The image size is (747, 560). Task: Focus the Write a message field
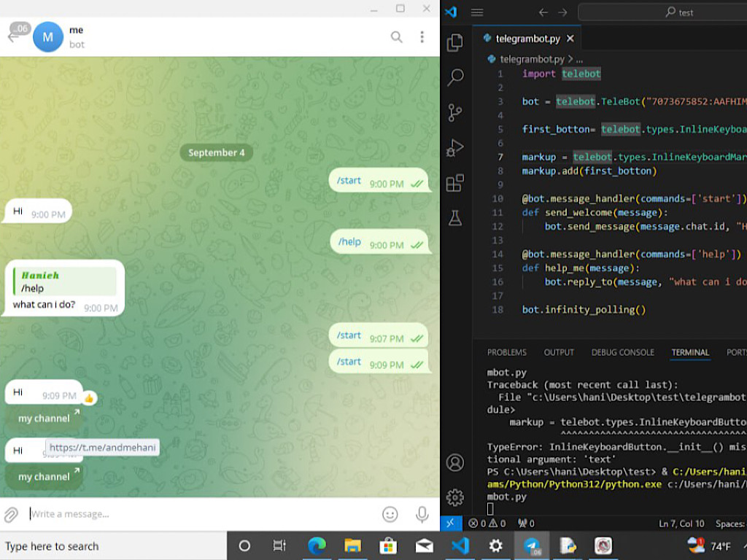[203, 514]
